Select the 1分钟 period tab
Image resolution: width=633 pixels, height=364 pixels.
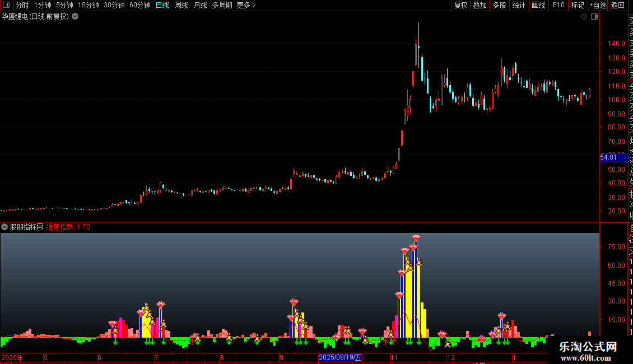(43, 5)
